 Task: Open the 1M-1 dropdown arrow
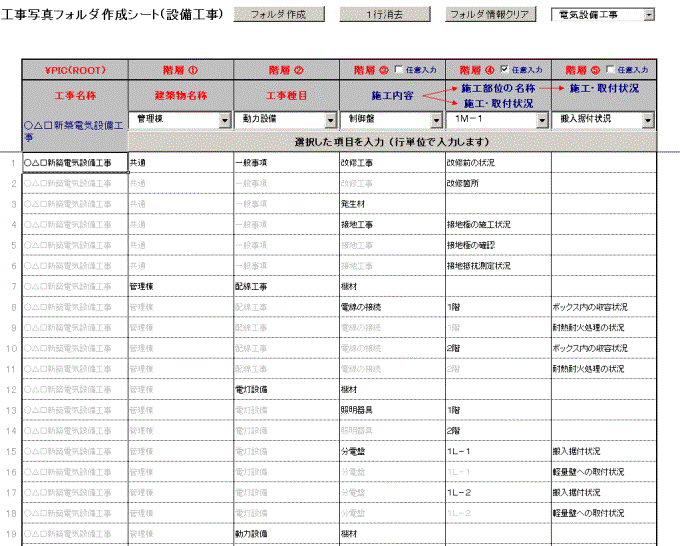pyautogui.click(x=542, y=120)
